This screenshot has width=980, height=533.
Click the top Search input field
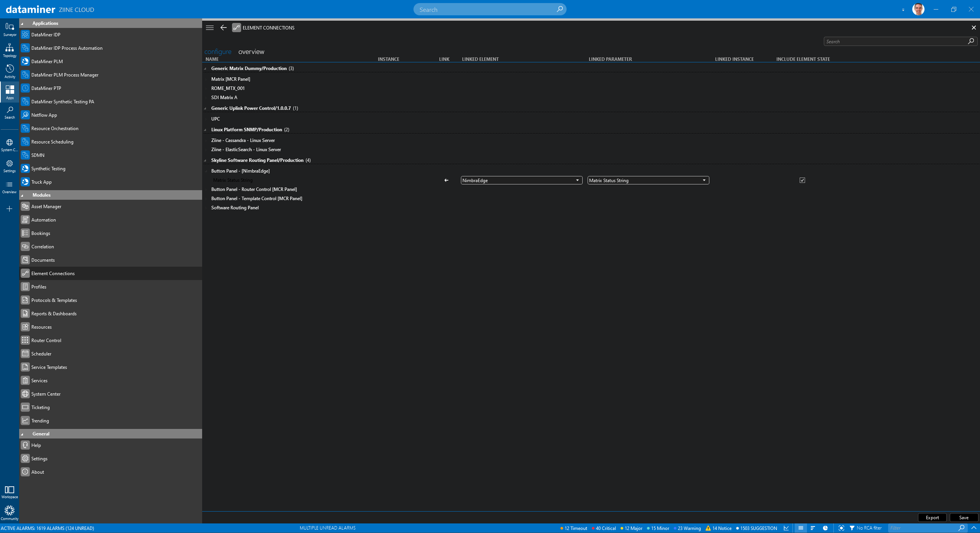tap(490, 9)
